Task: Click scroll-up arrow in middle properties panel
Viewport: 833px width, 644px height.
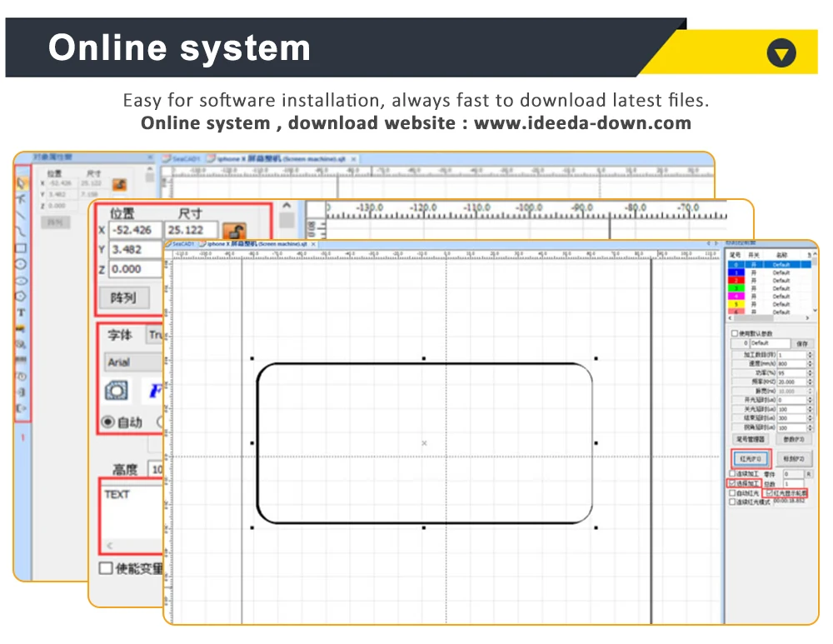Action: [x=287, y=205]
